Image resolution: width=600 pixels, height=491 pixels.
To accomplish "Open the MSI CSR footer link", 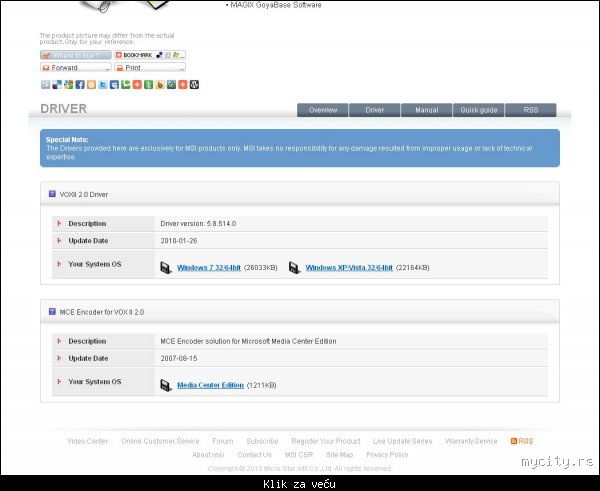I will click(x=299, y=455).
